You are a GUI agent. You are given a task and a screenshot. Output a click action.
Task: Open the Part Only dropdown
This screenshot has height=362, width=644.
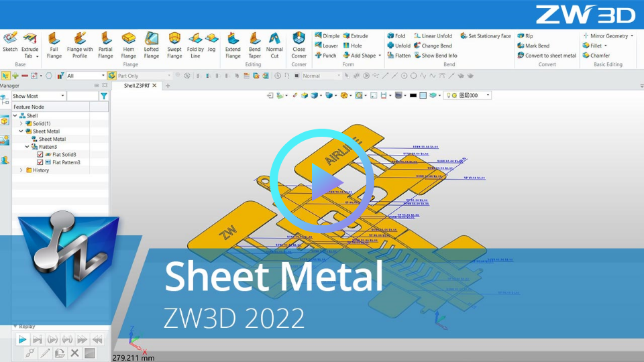(144, 76)
